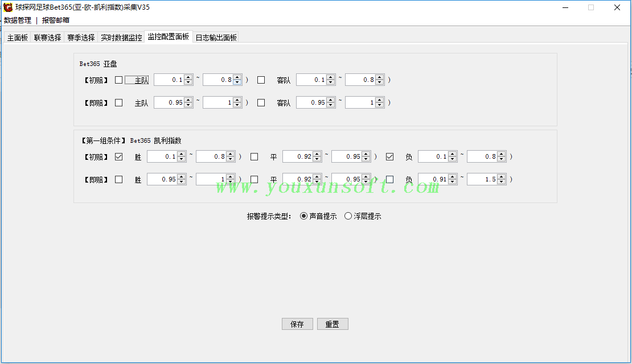Uncheck 凯利指数 初赔 胜 checkbox

[118, 156]
